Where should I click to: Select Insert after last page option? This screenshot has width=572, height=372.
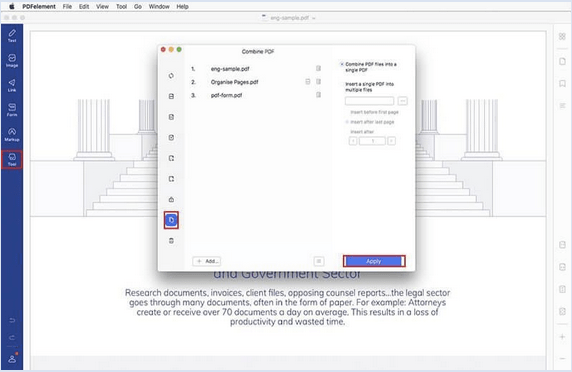[x=370, y=122]
